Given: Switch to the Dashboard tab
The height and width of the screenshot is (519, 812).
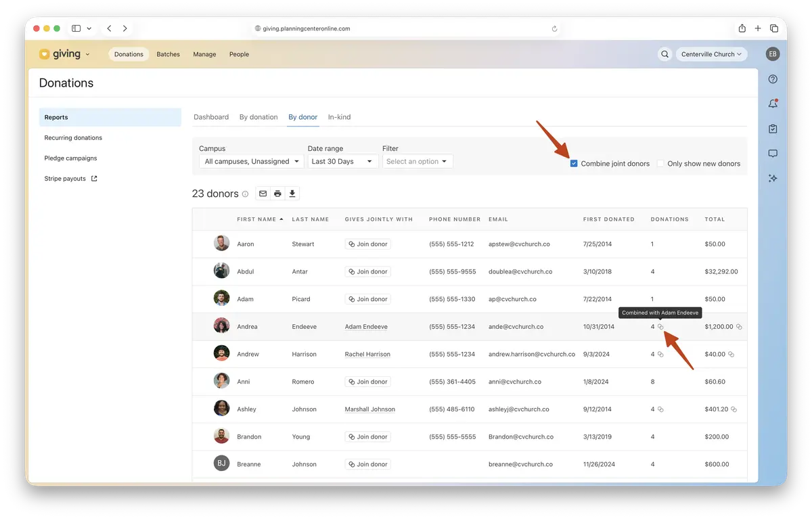Looking at the screenshot, I should (x=211, y=117).
